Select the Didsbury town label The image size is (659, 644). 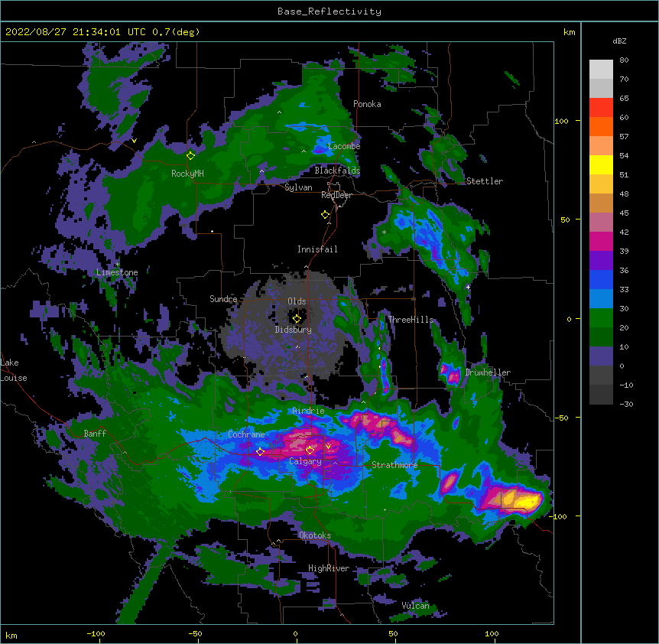pyautogui.click(x=294, y=330)
